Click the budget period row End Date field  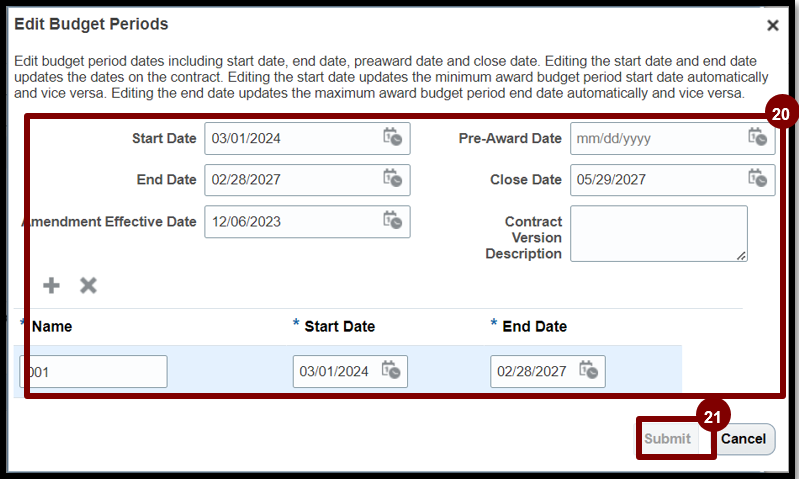[533, 371]
